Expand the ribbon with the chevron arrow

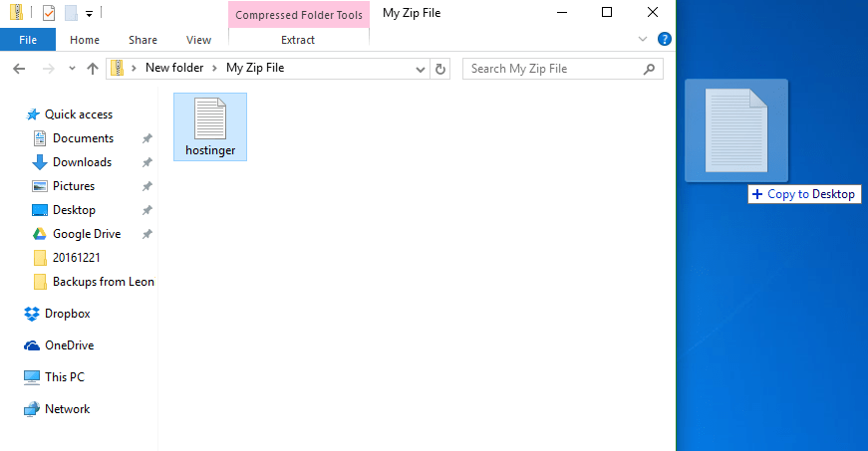(x=643, y=39)
